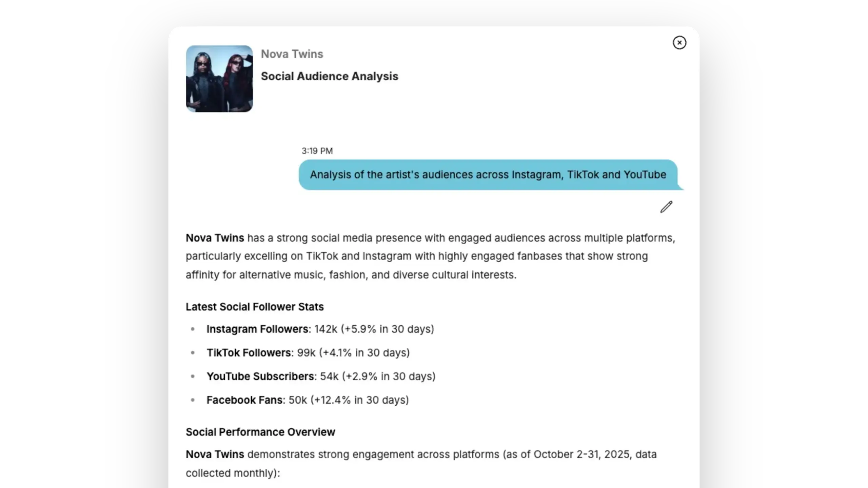Click the Instagram Followers stat entry

coord(320,328)
